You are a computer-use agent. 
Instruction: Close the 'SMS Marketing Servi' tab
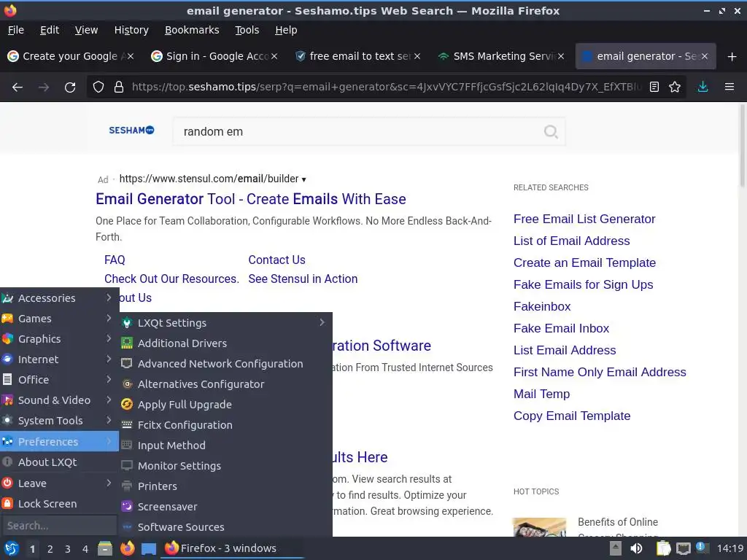pos(561,56)
